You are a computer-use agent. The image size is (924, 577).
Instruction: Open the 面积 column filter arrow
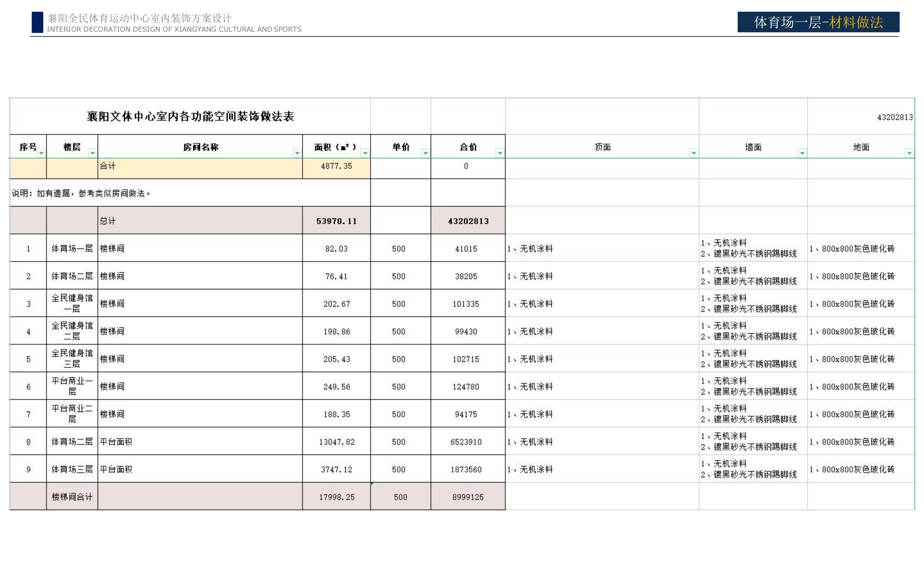pos(365,153)
